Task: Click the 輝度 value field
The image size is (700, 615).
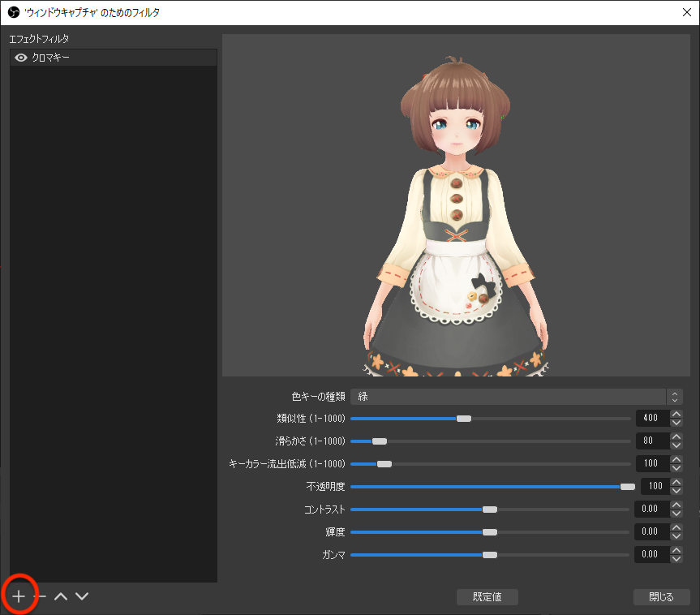Action: click(x=652, y=531)
